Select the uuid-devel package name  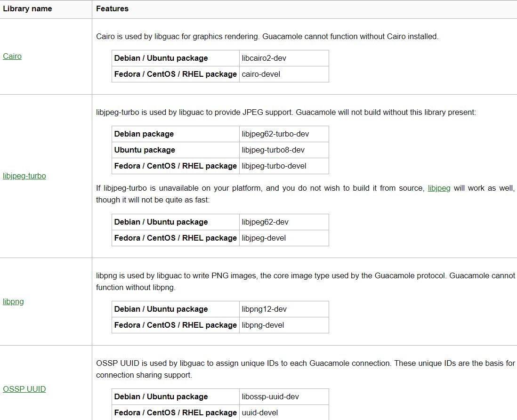point(260,413)
